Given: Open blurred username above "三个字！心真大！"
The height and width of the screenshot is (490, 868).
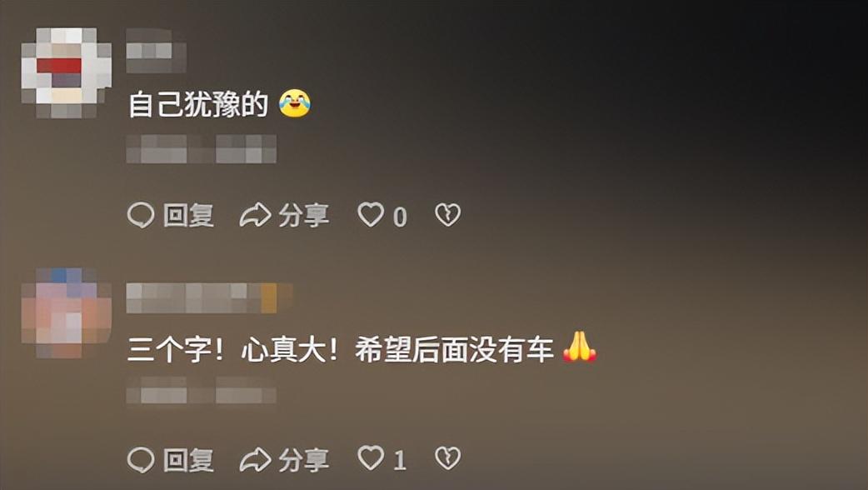Looking at the screenshot, I should pyautogui.click(x=209, y=298).
